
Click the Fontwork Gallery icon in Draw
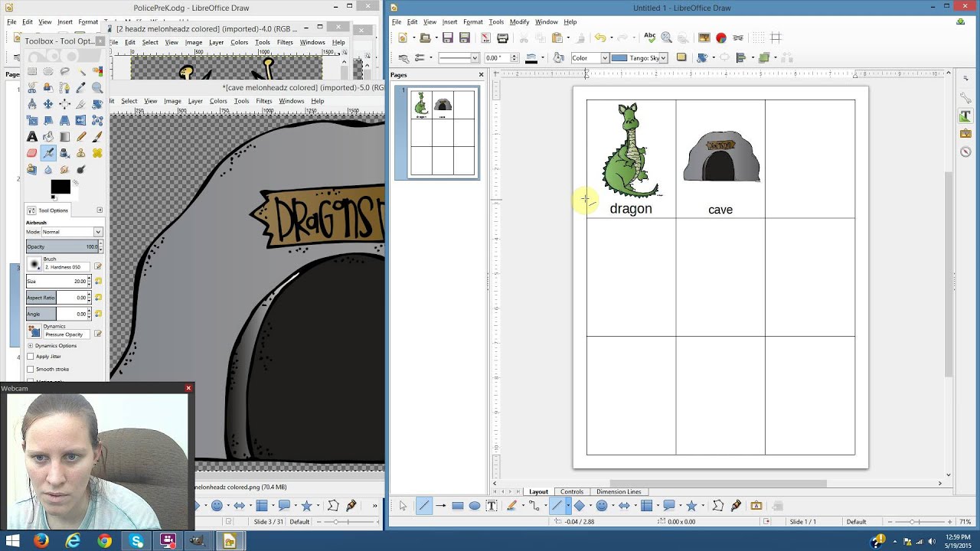coord(756,506)
